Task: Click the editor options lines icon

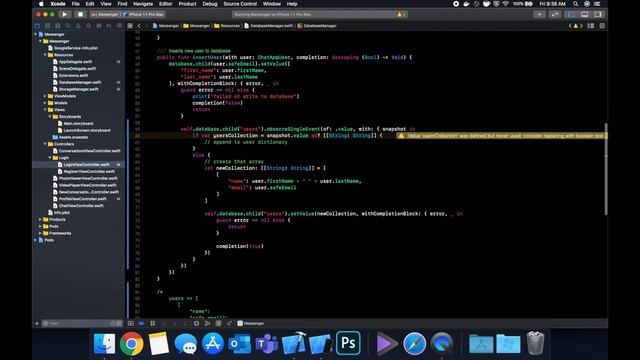Action: pyautogui.click(x=591, y=26)
